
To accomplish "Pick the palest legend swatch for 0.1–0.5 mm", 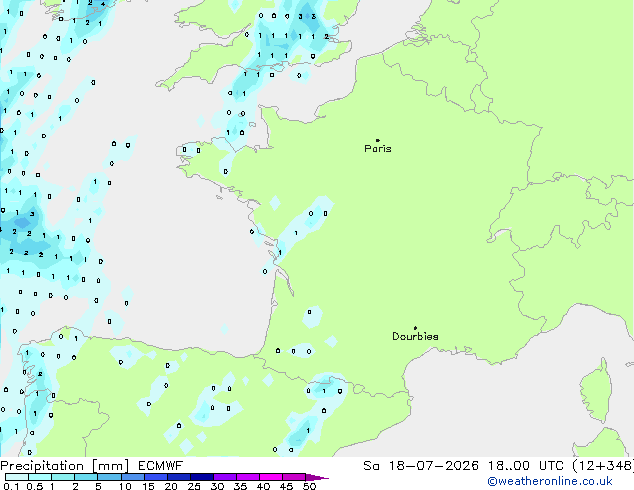I will (x=17, y=477).
